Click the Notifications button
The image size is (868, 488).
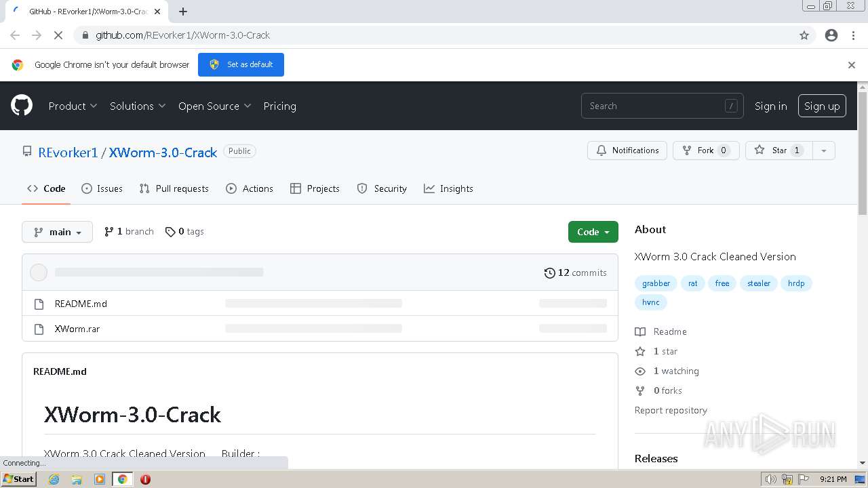[x=627, y=150]
